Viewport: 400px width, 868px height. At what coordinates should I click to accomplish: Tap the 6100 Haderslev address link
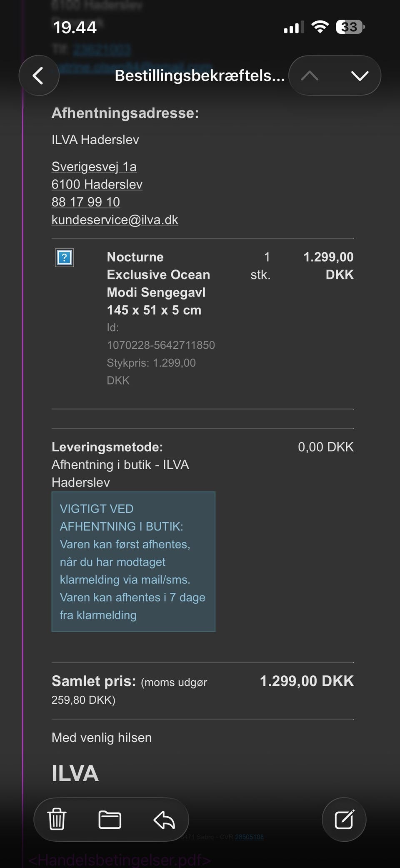[x=97, y=184]
